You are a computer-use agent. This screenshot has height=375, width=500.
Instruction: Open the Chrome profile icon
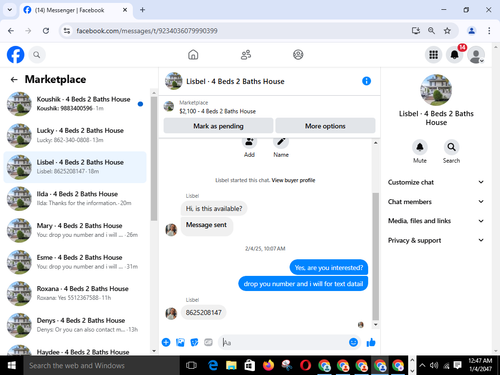(x=471, y=31)
